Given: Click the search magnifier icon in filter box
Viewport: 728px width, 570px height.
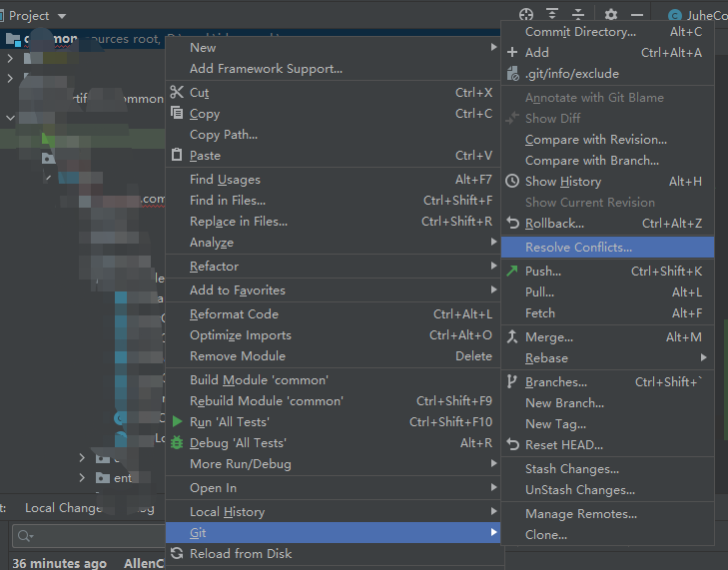Looking at the screenshot, I should click(25, 536).
